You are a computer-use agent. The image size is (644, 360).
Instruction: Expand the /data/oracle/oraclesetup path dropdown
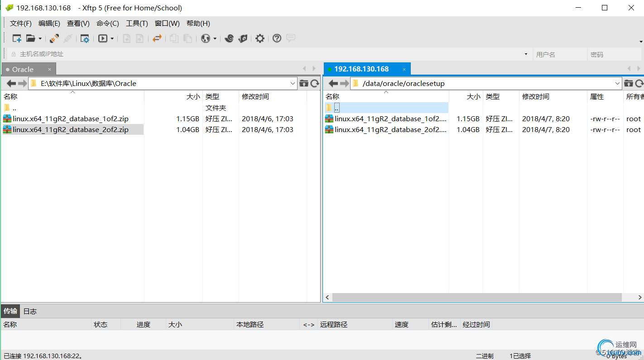click(x=618, y=83)
